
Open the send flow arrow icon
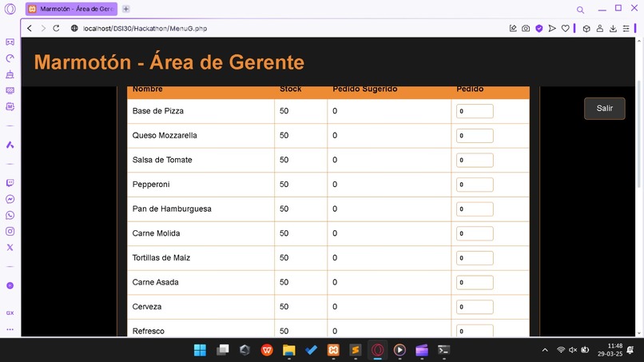[552, 28]
